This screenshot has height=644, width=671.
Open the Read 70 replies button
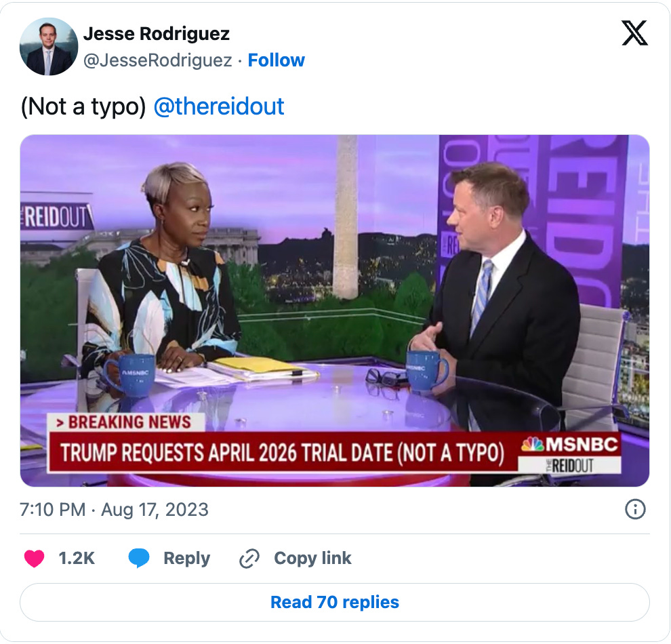(x=335, y=603)
